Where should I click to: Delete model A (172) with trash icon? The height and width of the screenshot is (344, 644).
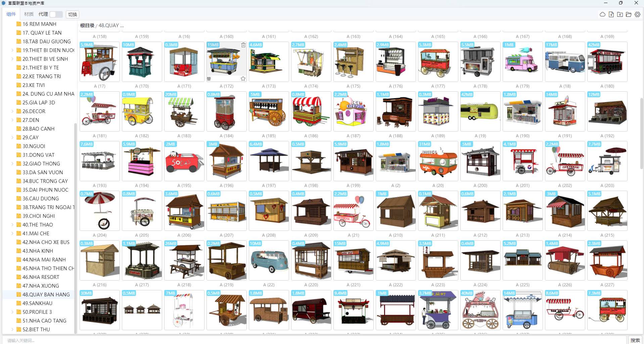pyautogui.click(x=243, y=45)
